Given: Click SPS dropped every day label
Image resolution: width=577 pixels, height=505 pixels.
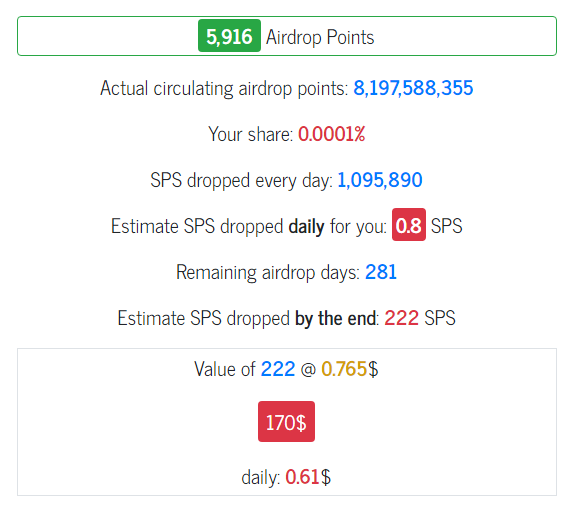Looking at the screenshot, I should pyautogui.click(x=241, y=180).
